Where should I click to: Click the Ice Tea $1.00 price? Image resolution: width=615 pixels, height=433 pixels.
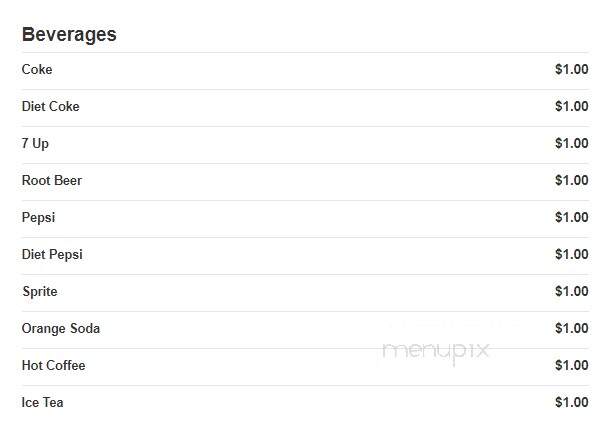571,402
